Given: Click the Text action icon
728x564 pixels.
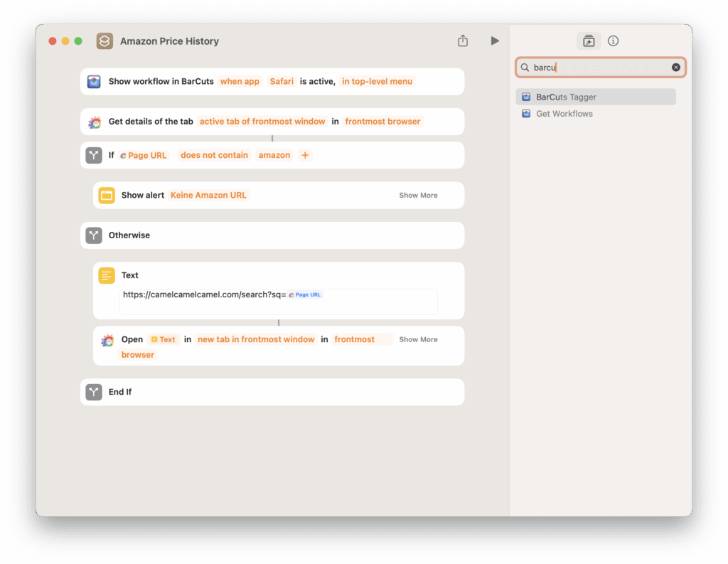Looking at the screenshot, I should (x=107, y=275).
